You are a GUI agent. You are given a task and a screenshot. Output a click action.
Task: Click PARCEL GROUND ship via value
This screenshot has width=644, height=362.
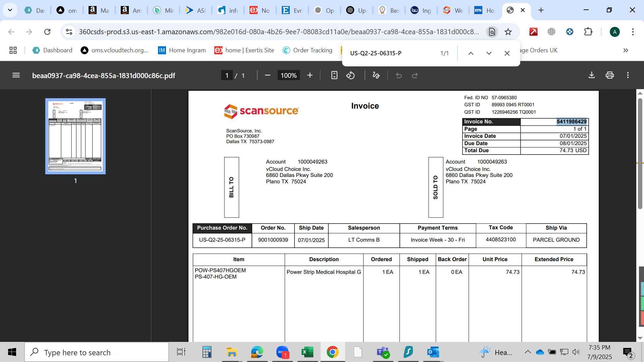pyautogui.click(x=556, y=240)
